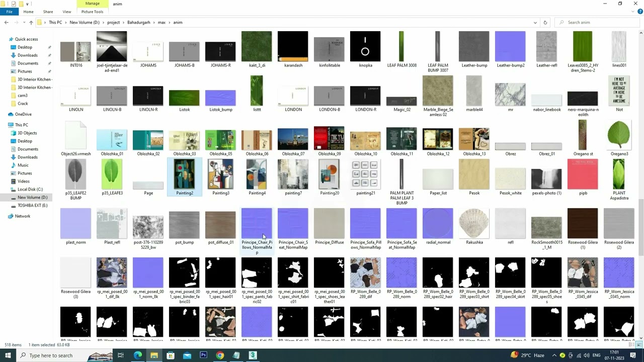Select the radial_normal map file
The height and width of the screenshot is (362, 644).
[x=438, y=226]
